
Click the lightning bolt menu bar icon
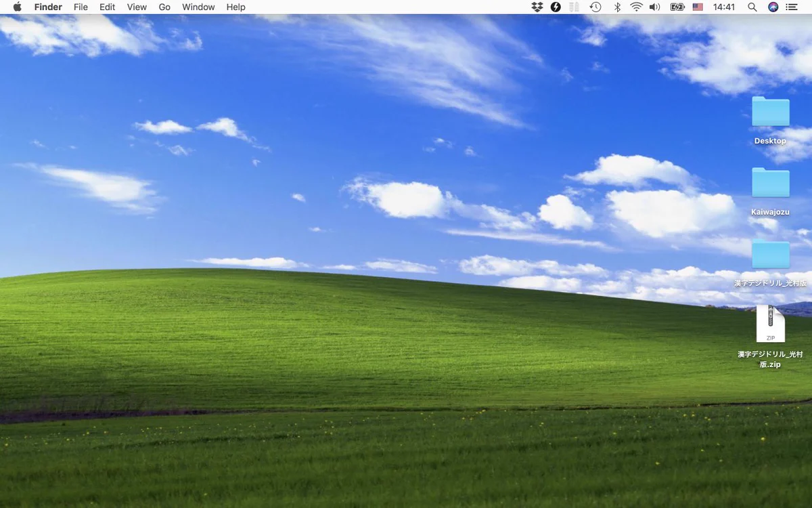coord(556,7)
